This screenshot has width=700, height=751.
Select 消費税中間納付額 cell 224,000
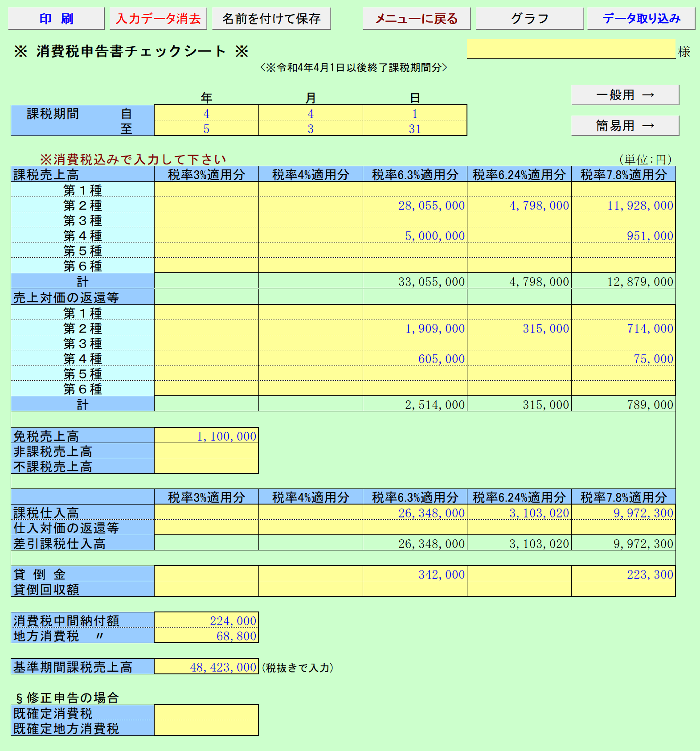[206, 620]
